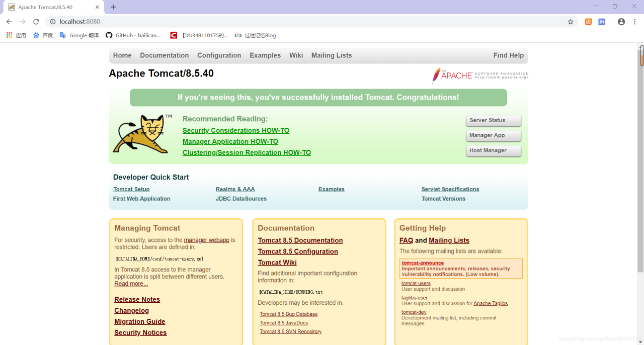
Task: Open Examples link in Developer Quick Start
Action: point(332,189)
